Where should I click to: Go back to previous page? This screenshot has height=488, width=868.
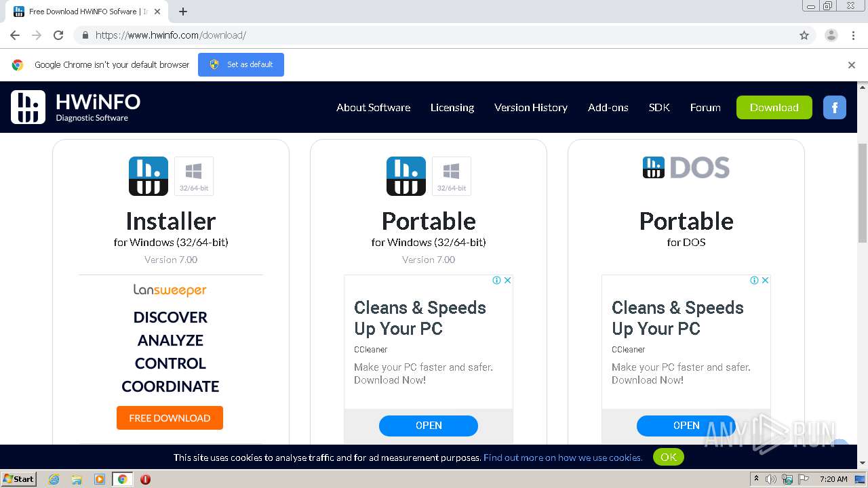(x=15, y=35)
